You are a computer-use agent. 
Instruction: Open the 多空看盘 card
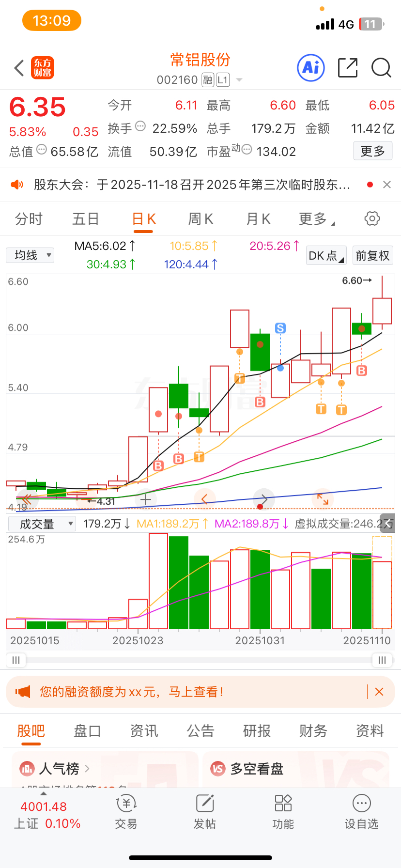point(296,769)
